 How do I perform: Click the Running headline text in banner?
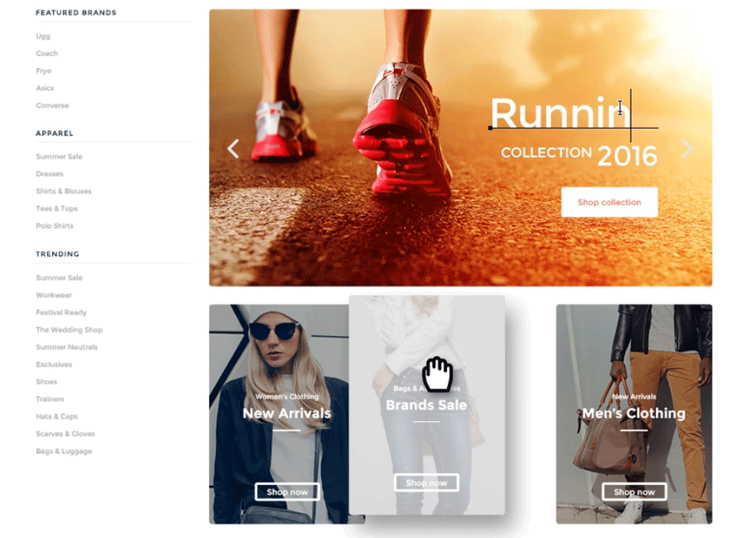click(559, 113)
